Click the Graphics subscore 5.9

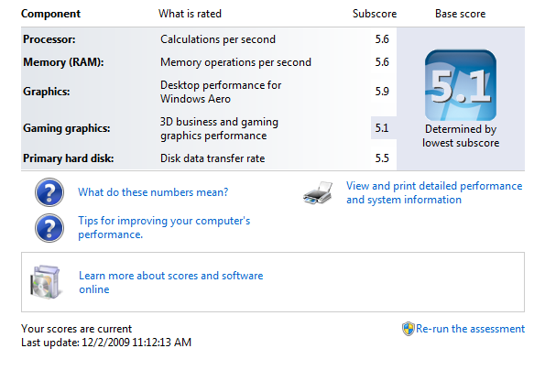click(x=382, y=92)
